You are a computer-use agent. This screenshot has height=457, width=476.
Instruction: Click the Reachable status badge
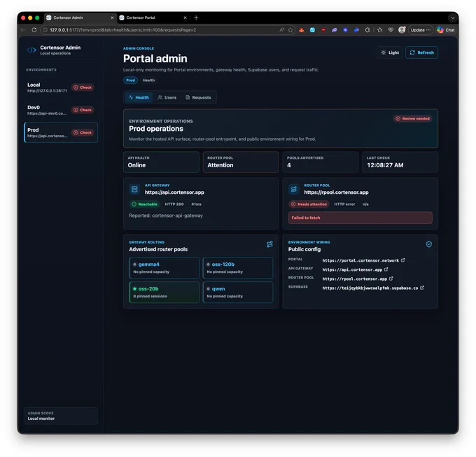point(144,204)
